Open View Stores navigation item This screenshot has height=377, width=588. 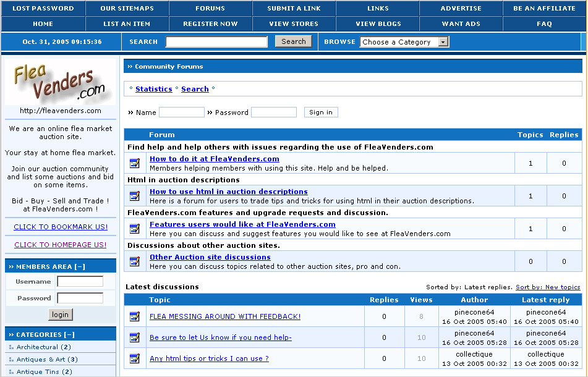coord(294,23)
